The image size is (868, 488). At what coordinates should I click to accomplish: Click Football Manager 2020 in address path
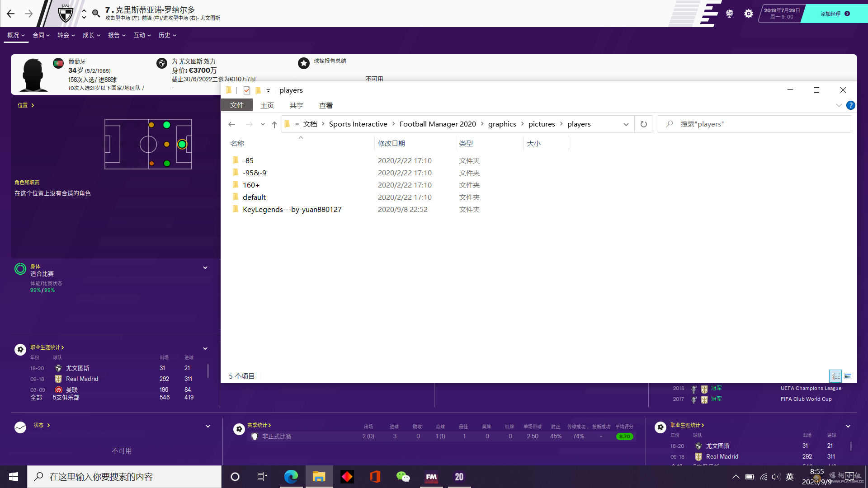point(438,124)
